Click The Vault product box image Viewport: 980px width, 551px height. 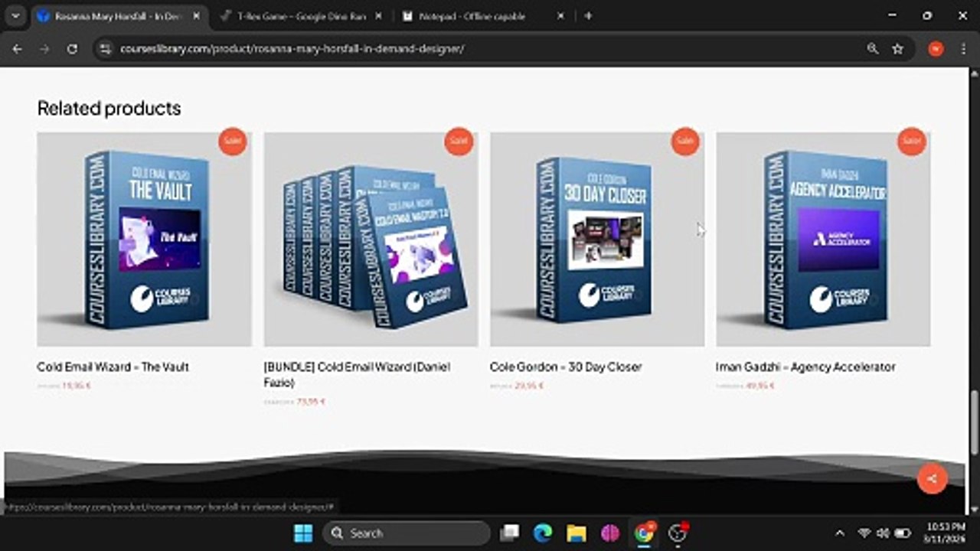tap(144, 240)
